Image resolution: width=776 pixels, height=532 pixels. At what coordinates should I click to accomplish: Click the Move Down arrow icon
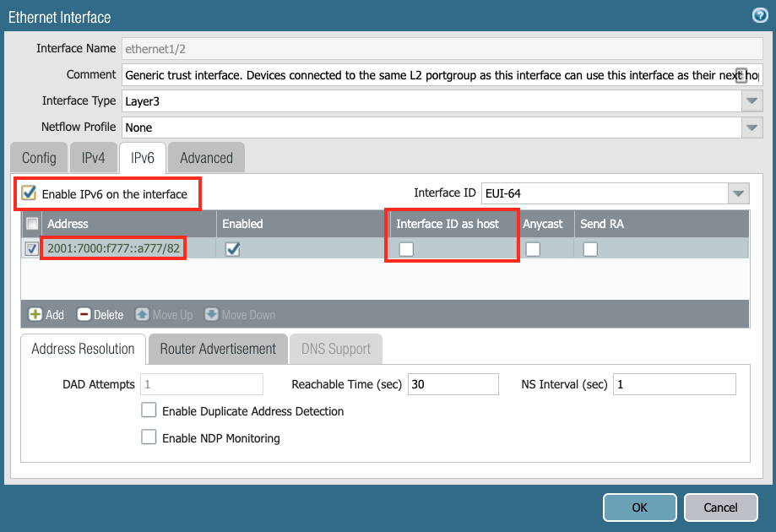click(211, 315)
